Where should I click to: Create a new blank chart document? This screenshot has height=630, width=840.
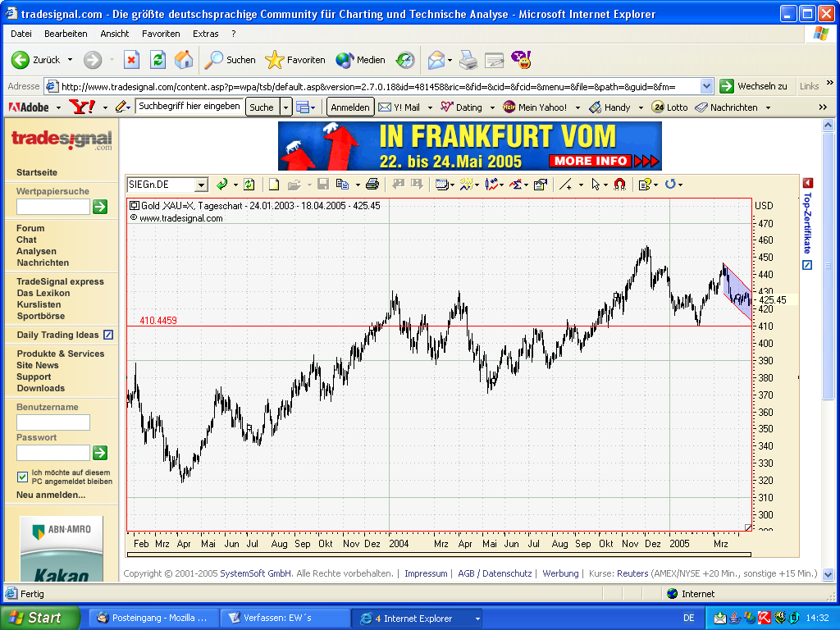pyautogui.click(x=274, y=185)
